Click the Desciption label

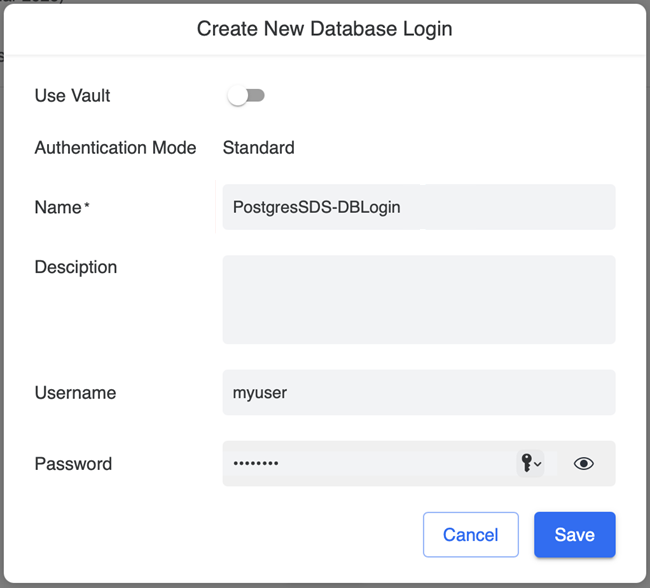pos(75,267)
